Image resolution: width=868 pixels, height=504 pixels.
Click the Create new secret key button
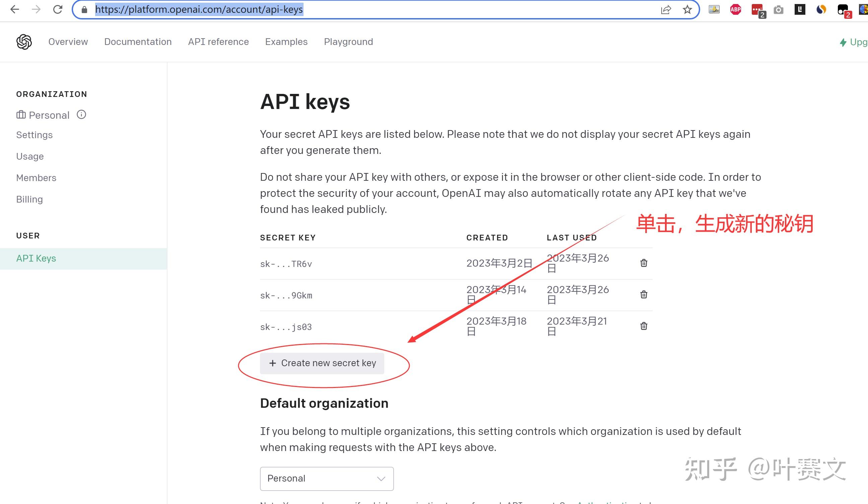point(322,363)
